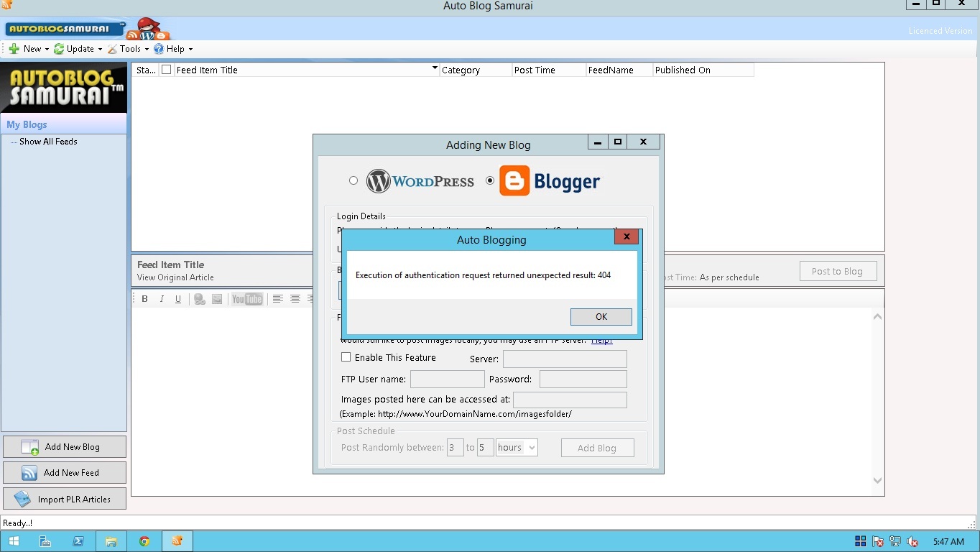This screenshot has width=980, height=552.
Task: Open PowerShell from the taskbar
Action: [78, 541]
